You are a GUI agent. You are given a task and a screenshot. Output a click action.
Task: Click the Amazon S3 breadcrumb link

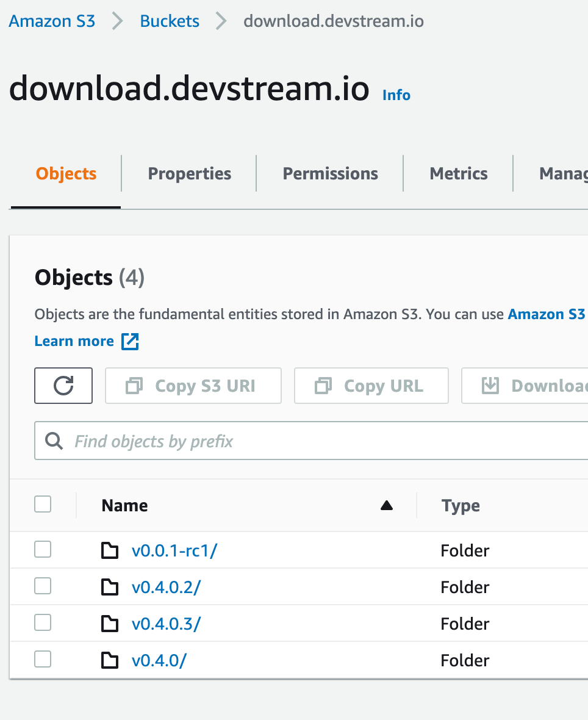52,21
